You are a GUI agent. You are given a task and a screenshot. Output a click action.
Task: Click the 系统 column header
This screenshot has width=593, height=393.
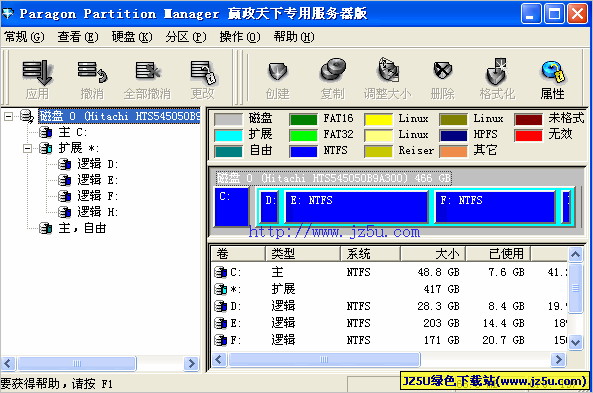coord(370,253)
